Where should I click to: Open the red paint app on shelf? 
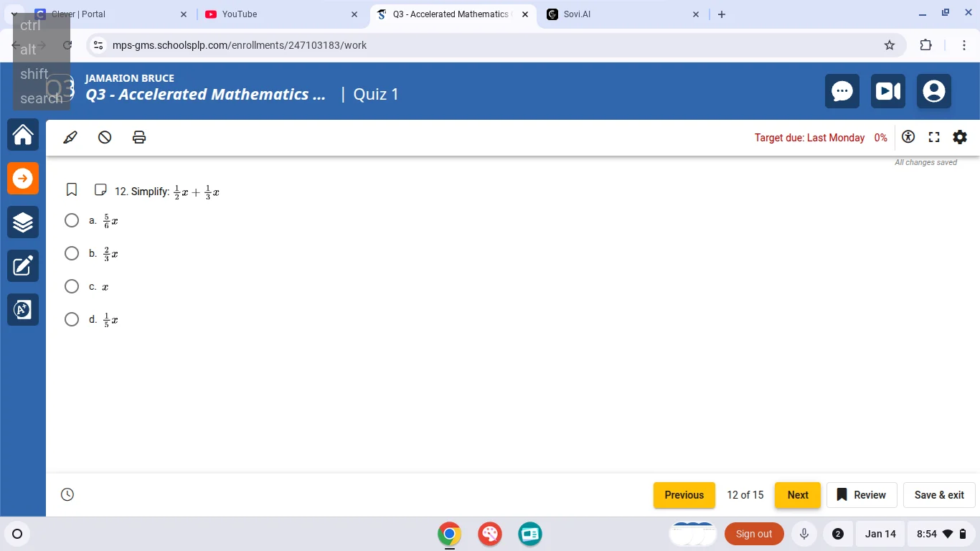pyautogui.click(x=490, y=534)
